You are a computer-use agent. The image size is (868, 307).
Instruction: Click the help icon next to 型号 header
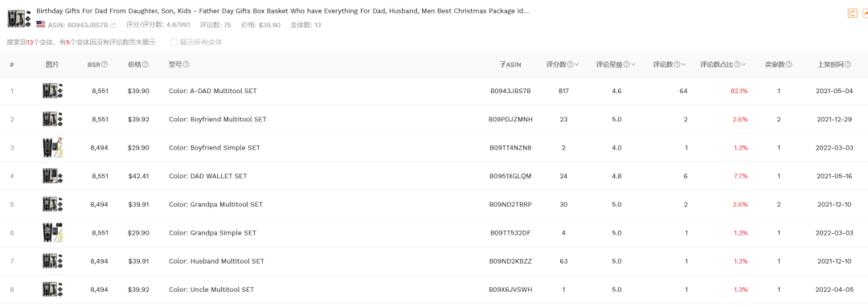(x=186, y=65)
